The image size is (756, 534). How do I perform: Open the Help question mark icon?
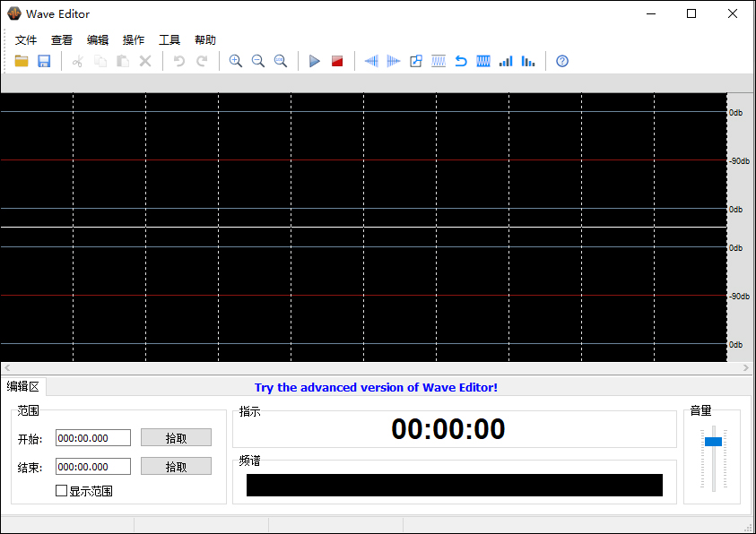(561, 61)
